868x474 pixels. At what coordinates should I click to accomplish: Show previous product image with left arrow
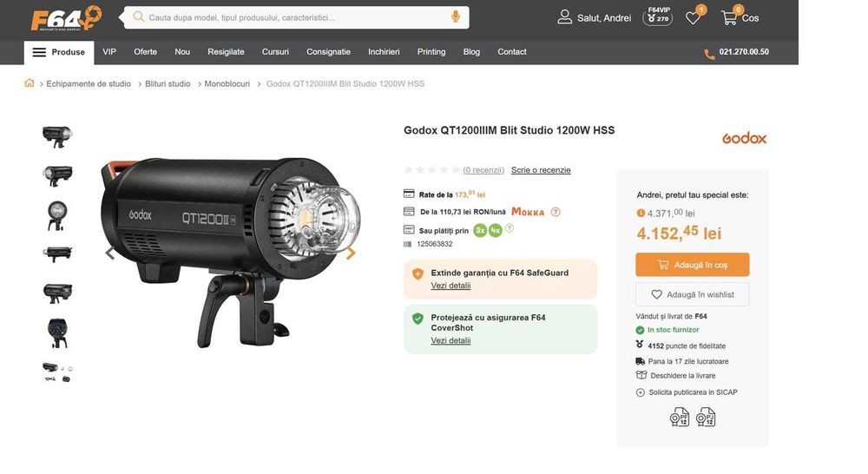(109, 253)
